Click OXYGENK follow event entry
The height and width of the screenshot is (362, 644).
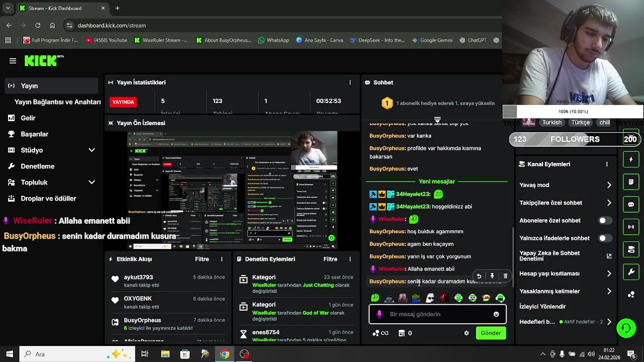(x=168, y=302)
